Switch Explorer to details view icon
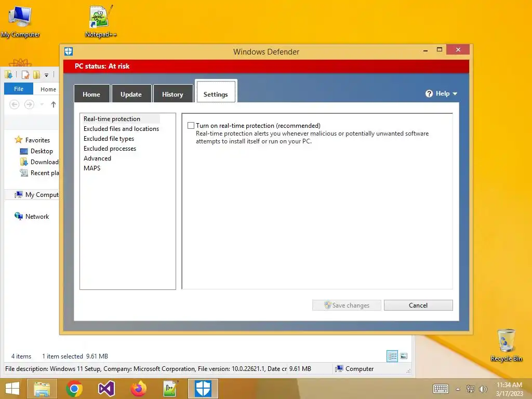The width and height of the screenshot is (532, 399). [x=392, y=356]
